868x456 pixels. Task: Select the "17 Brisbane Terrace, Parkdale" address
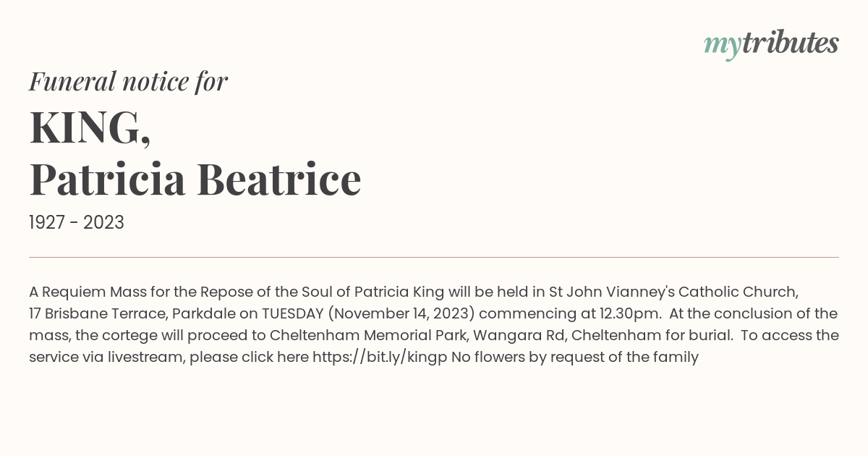click(132, 314)
